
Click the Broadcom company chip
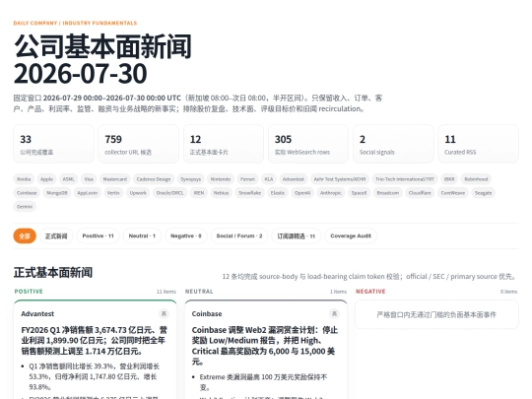388,193
